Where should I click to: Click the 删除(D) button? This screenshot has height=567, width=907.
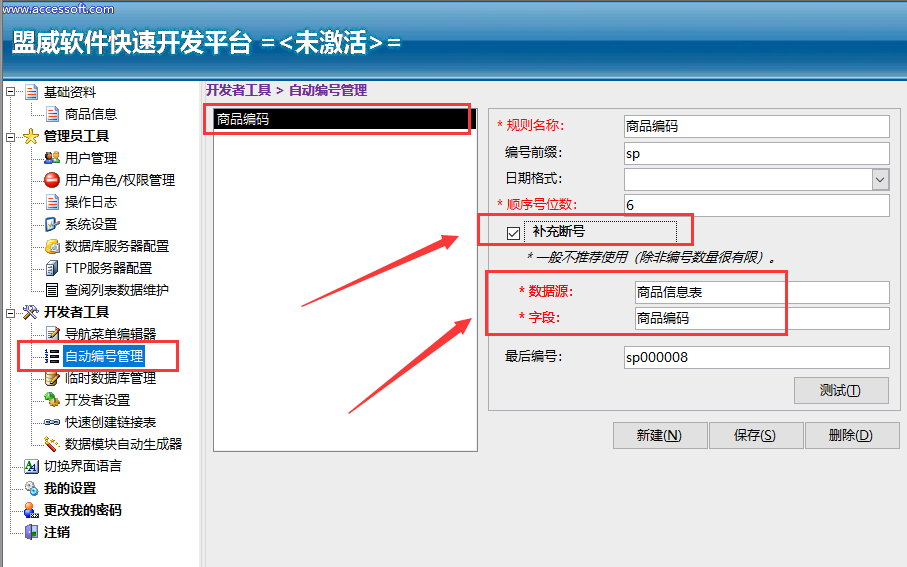(x=851, y=435)
